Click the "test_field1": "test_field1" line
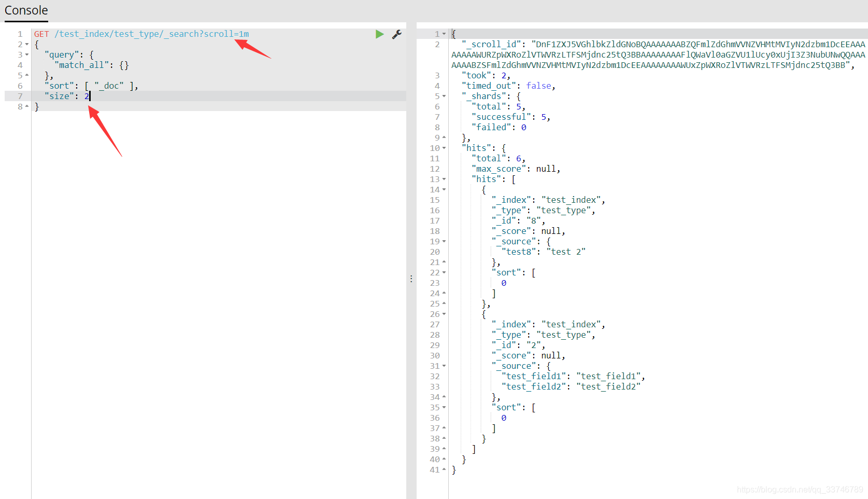Image resolution: width=868 pixels, height=499 pixels. coord(573,377)
